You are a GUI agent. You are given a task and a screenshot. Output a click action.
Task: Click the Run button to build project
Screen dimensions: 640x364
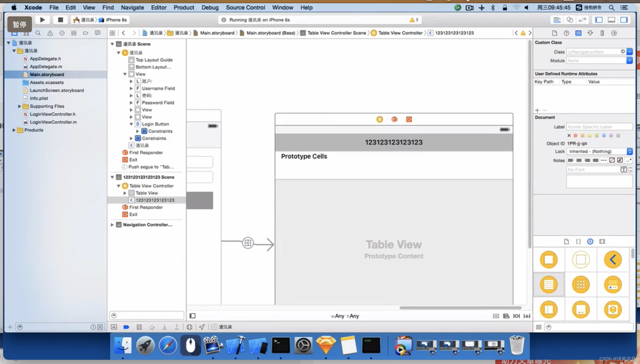[x=42, y=19]
